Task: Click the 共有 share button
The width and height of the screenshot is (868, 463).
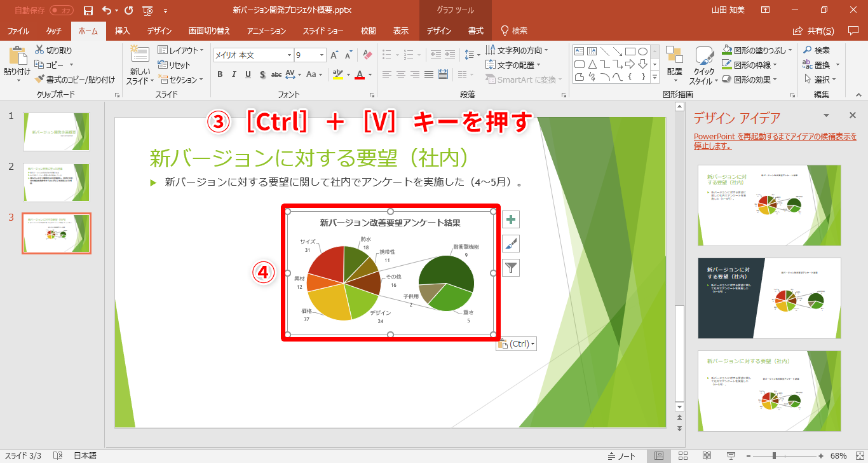Action: coord(813,31)
